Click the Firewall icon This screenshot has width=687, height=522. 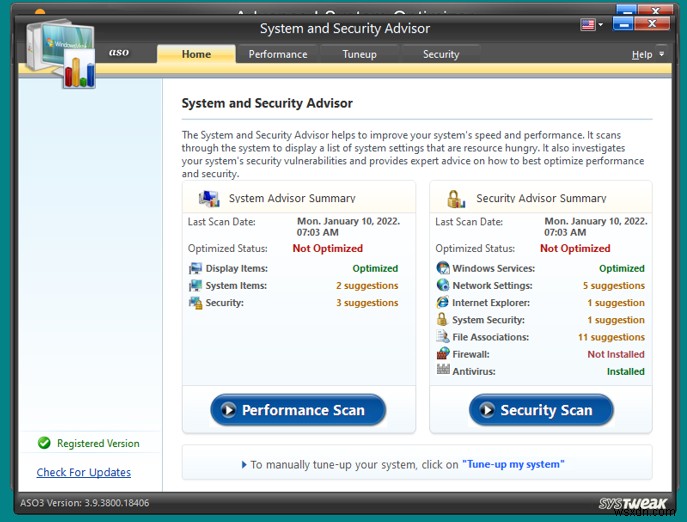pyautogui.click(x=443, y=354)
